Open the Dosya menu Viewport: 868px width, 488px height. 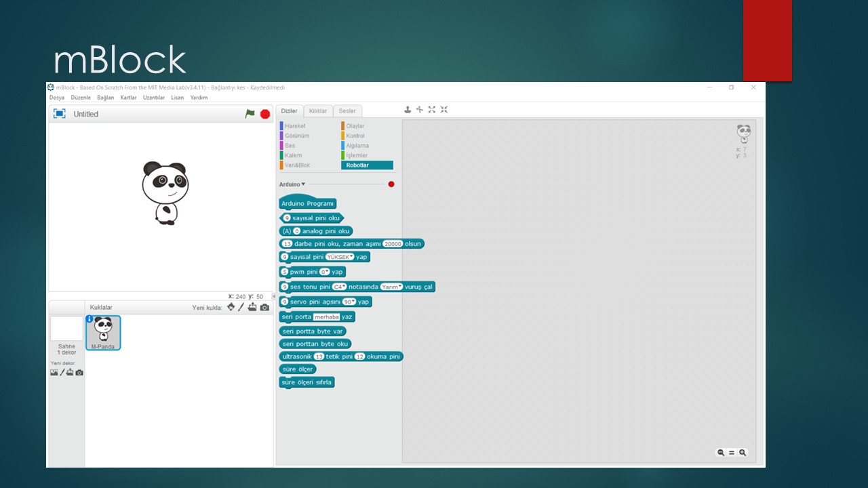57,98
